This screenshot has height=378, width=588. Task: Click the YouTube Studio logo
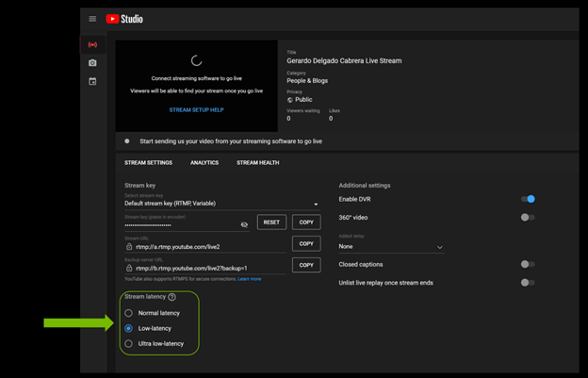[124, 19]
